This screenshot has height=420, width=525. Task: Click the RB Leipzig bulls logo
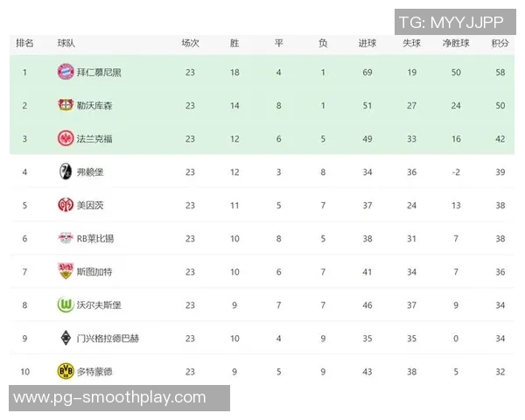point(65,238)
